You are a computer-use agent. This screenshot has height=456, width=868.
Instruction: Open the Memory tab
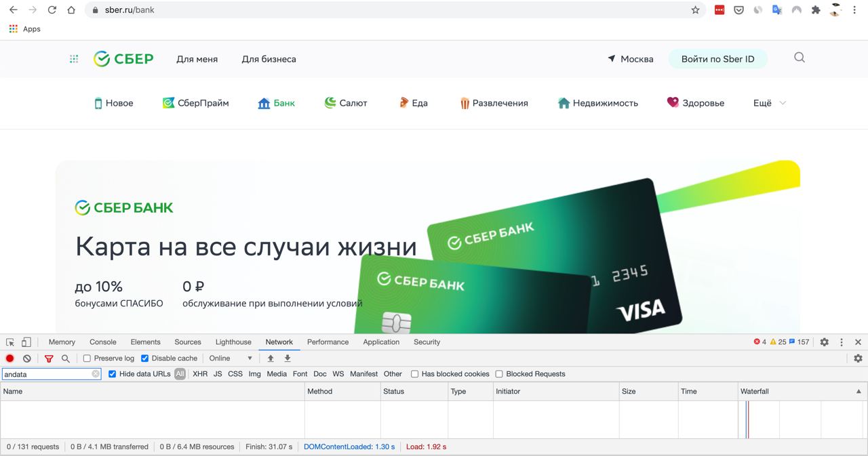point(62,342)
